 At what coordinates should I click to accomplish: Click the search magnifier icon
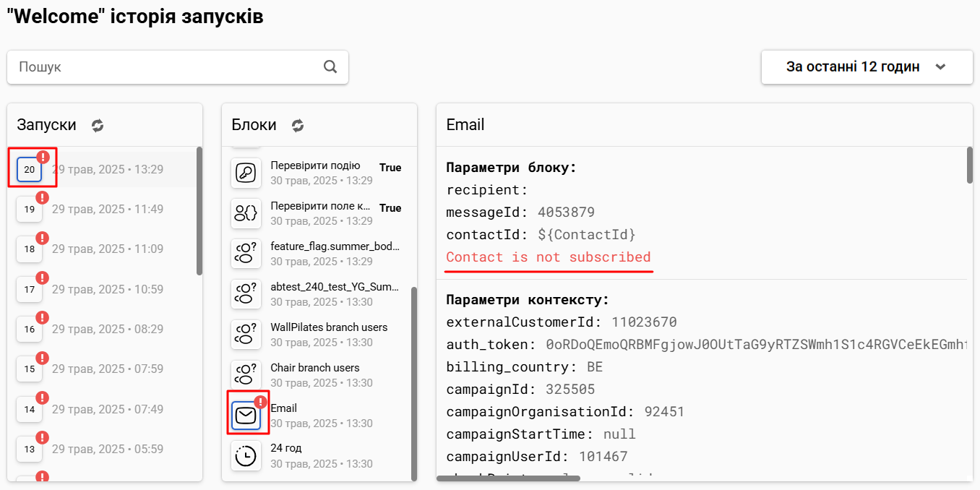pyautogui.click(x=330, y=66)
